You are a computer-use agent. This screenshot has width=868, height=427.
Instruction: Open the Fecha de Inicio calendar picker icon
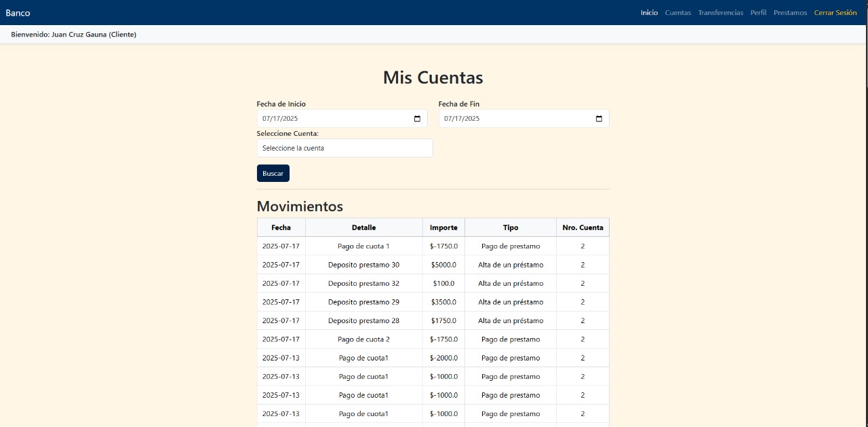[417, 119]
